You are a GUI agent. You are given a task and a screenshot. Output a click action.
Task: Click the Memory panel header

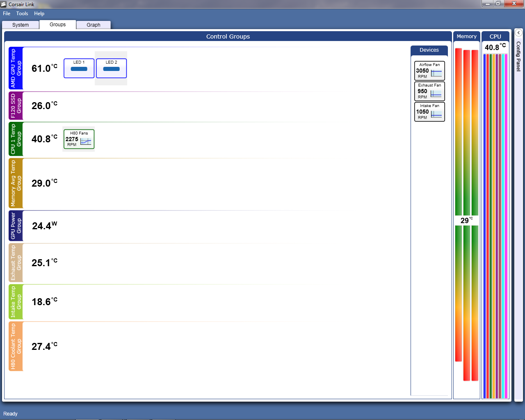pyautogui.click(x=467, y=37)
